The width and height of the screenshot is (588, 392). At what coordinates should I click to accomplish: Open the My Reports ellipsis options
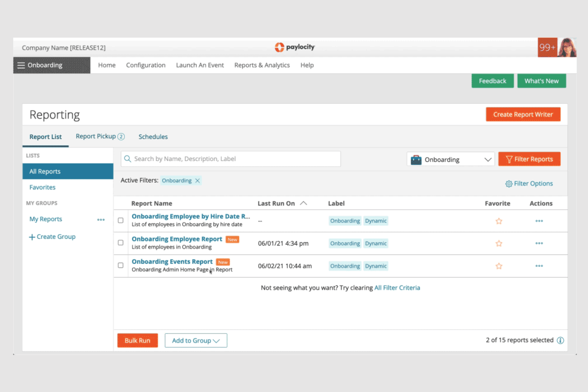pos(101,220)
